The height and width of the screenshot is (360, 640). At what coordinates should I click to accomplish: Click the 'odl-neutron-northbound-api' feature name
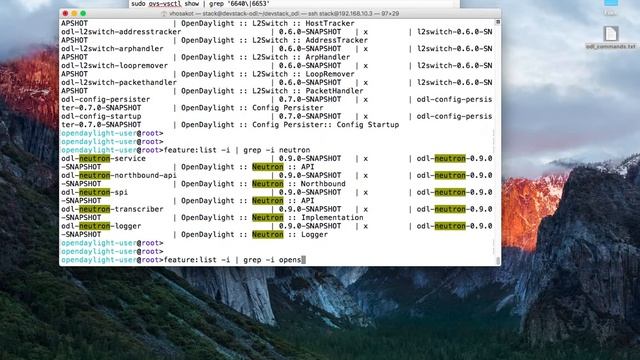(119, 175)
